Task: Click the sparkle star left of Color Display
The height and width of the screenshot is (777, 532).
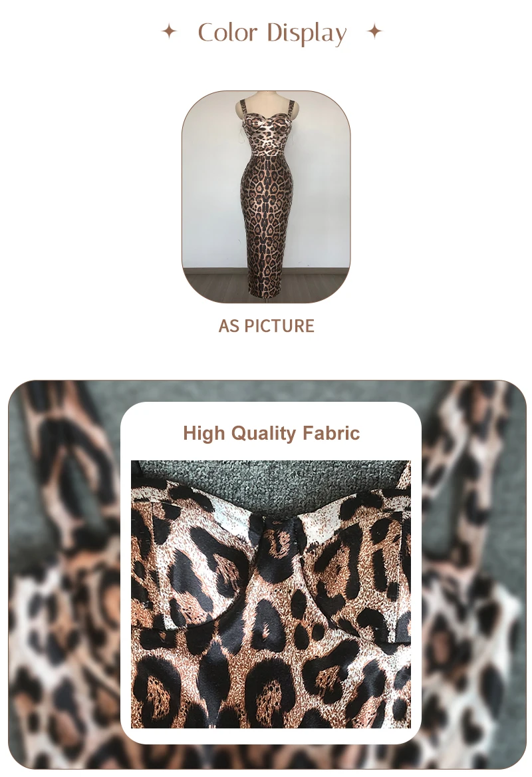Action: click(x=169, y=32)
